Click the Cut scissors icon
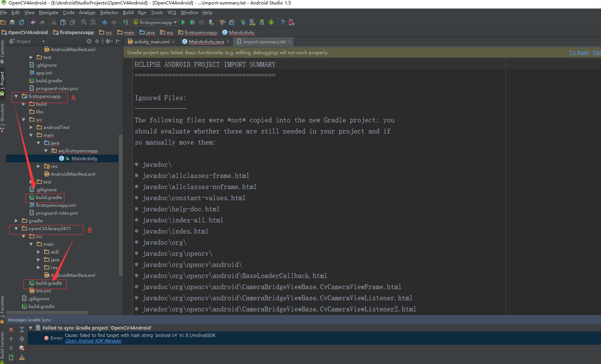 [x=54, y=22]
